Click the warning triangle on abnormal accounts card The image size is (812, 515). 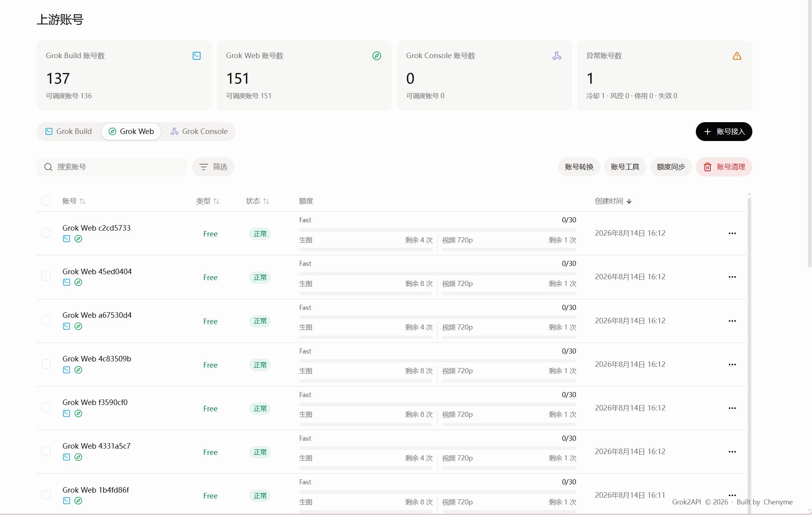click(737, 56)
